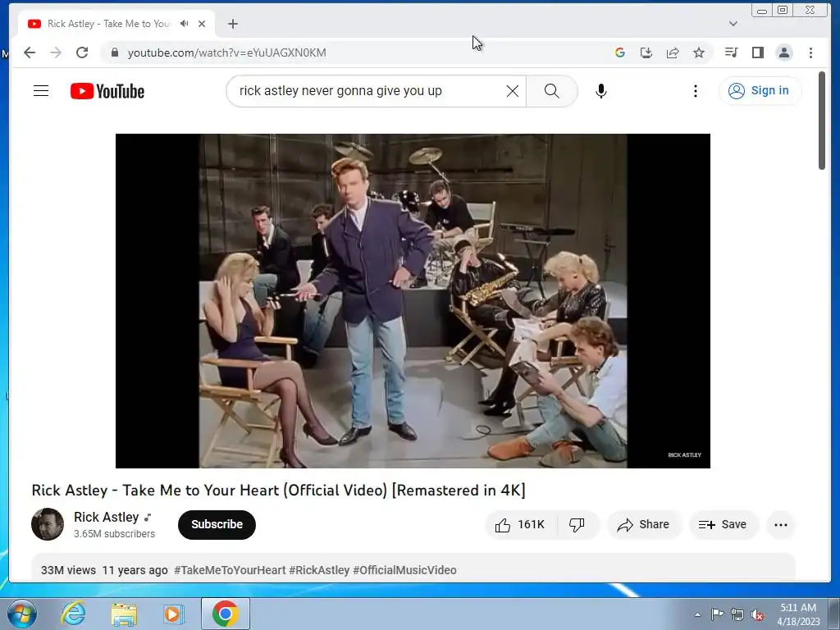The width and height of the screenshot is (840, 630).
Task: Open the clock showing 5:11 AM
Action: [798, 614]
